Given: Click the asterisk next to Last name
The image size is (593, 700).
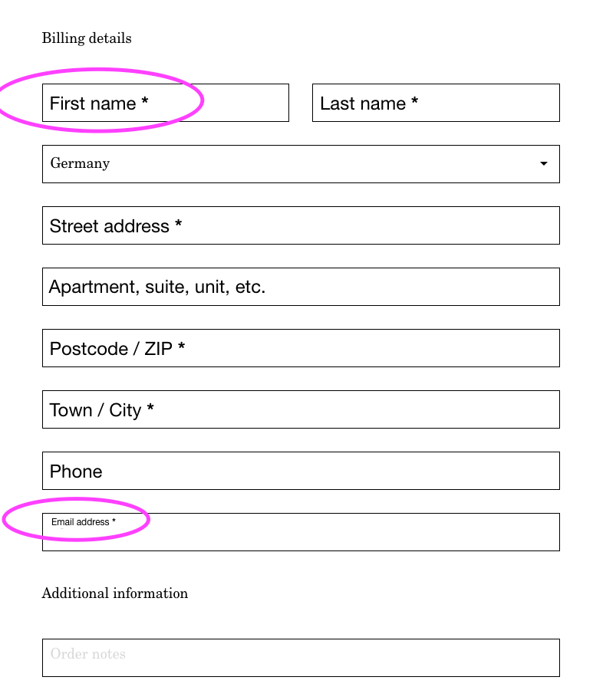Looking at the screenshot, I should point(415,104).
